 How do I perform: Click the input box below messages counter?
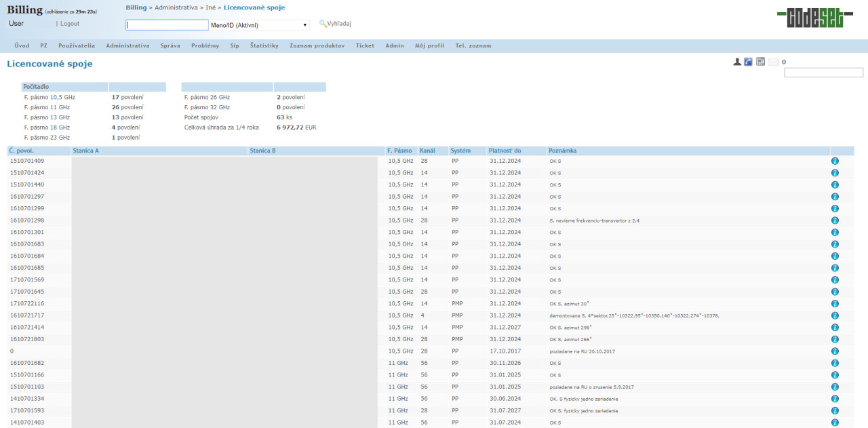(x=823, y=73)
